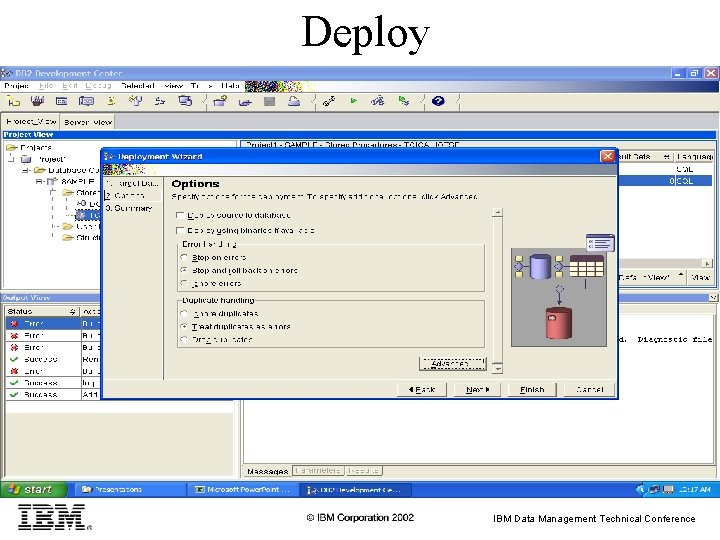Collapse the SAMPLE tree node
The width and height of the screenshot is (720, 540).
(39, 181)
